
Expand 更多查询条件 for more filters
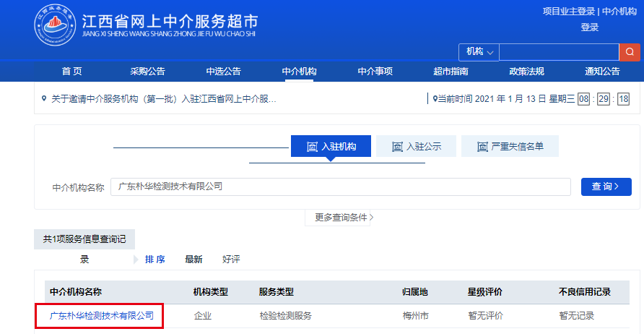click(344, 217)
